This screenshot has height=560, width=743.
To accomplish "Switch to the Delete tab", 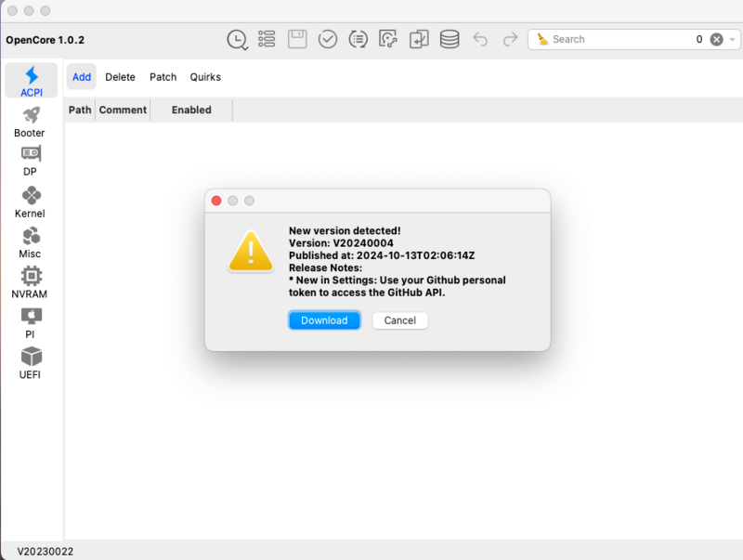I will (120, 77).
